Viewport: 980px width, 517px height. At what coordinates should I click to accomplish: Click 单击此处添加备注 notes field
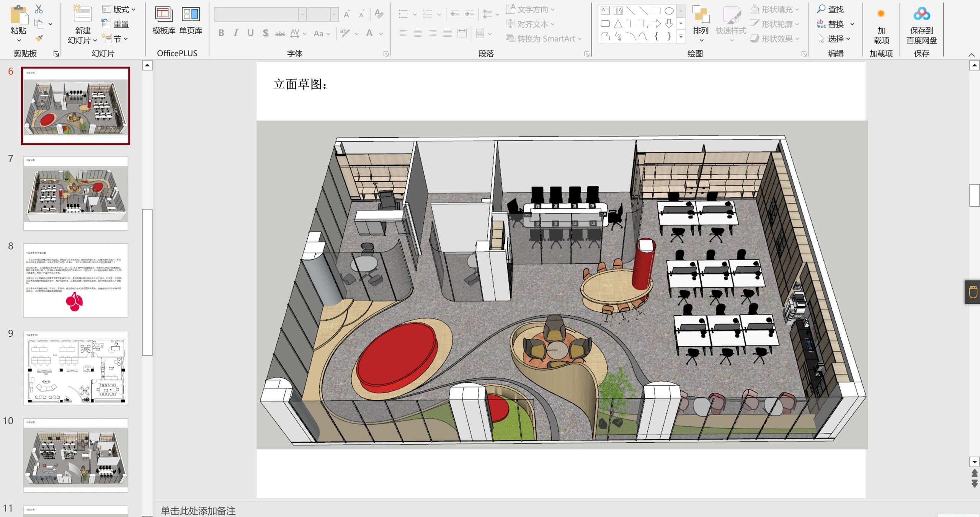coord(198,510)
